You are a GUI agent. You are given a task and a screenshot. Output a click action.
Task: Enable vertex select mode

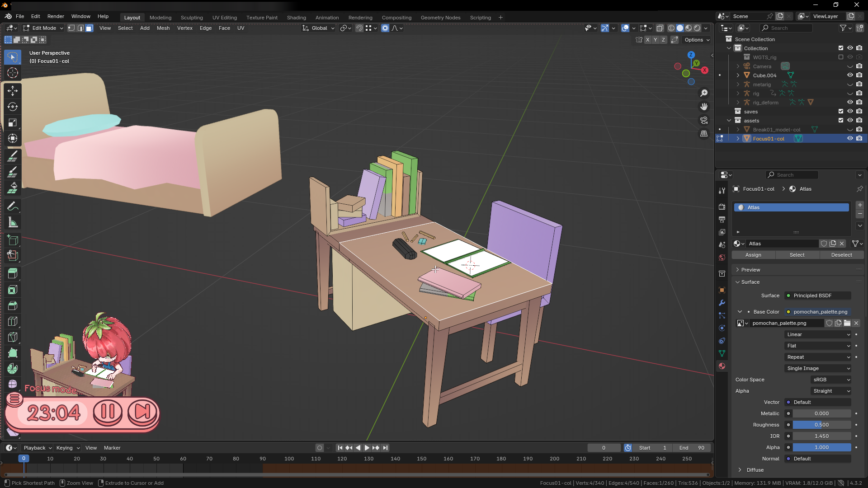coord(71,28)
